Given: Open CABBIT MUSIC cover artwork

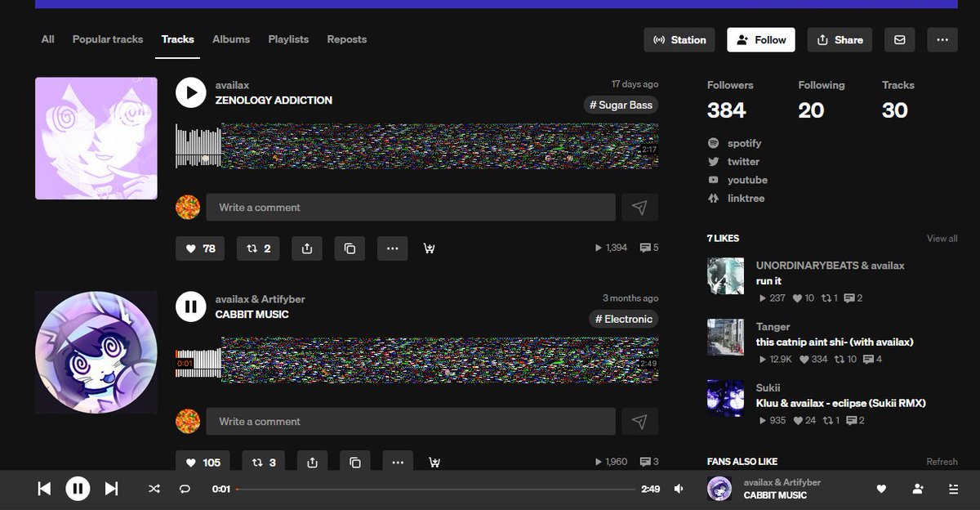Looking at the screenshot, I should pyautogui.click(x=96, y=352).
